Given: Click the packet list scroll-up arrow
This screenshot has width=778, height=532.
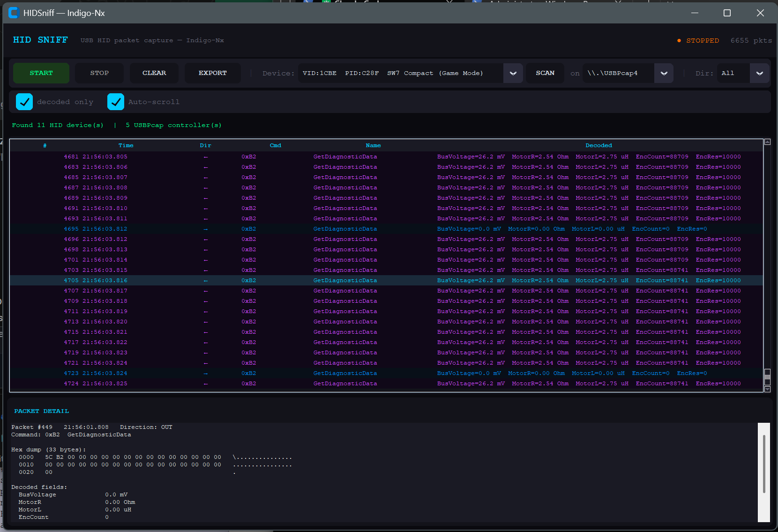Looking at the screenshot, I should [x=767, y=142].
